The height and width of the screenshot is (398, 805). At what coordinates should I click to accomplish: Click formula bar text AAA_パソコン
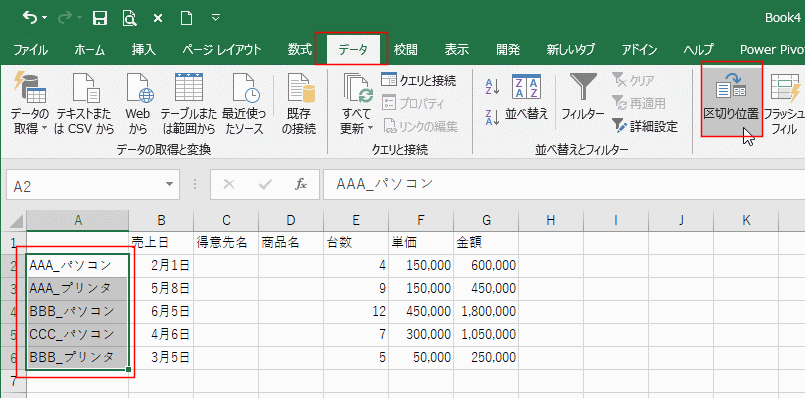[x=385, y=184]
